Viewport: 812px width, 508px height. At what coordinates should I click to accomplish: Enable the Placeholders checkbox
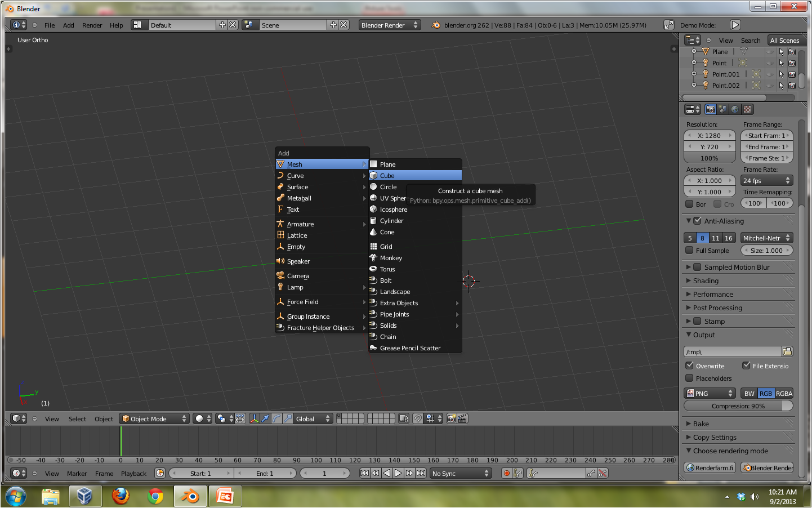tap(689, 378)
